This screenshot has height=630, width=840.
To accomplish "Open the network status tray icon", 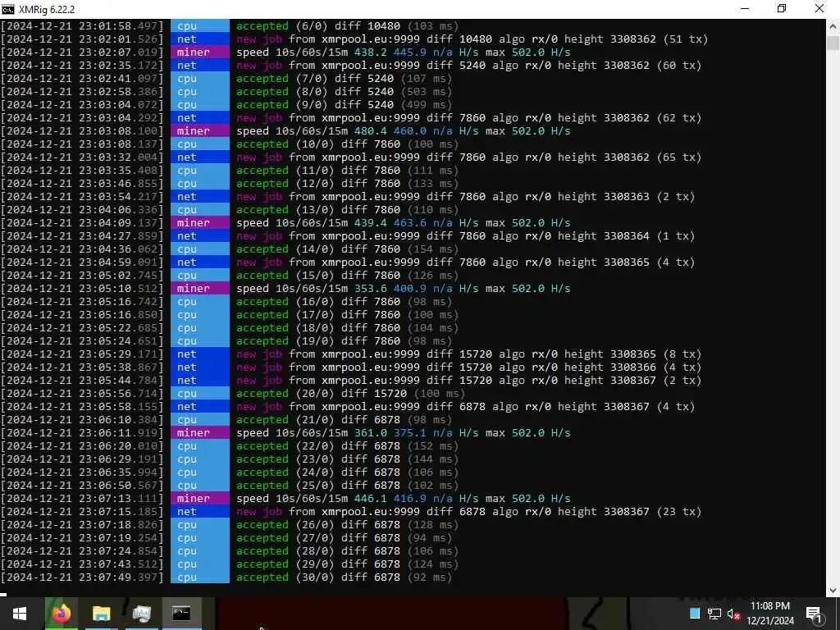I will click(714, 614).
